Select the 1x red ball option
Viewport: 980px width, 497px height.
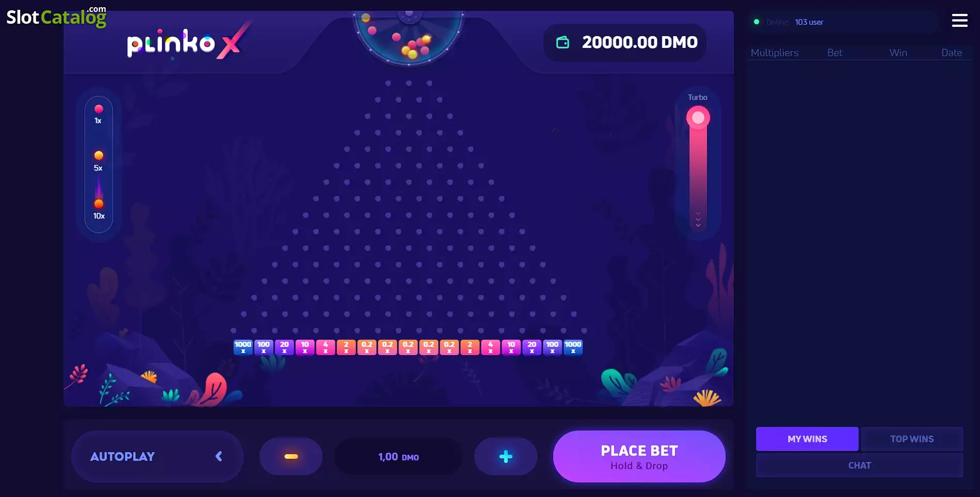(99, 114)
